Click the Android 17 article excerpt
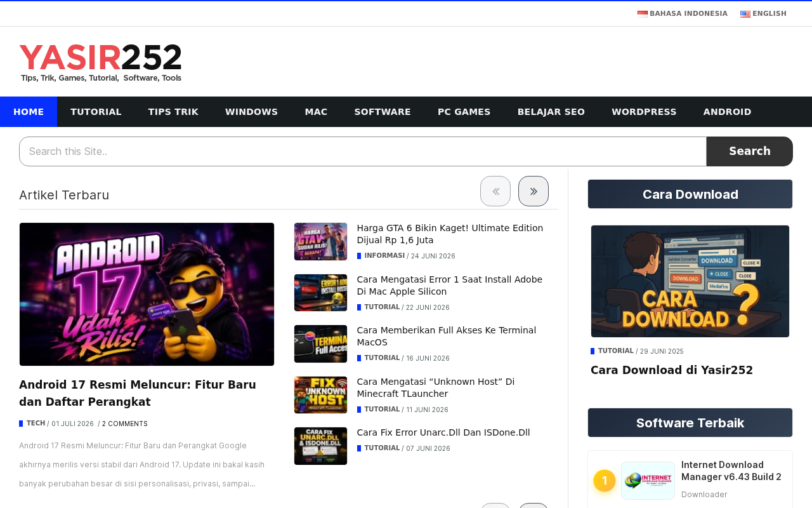812x508 pixels. coord(142,465)
